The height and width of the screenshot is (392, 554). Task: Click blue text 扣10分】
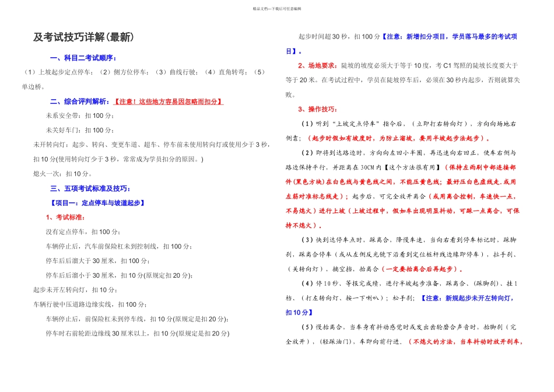pyautogui.click(x=299, y=313)
